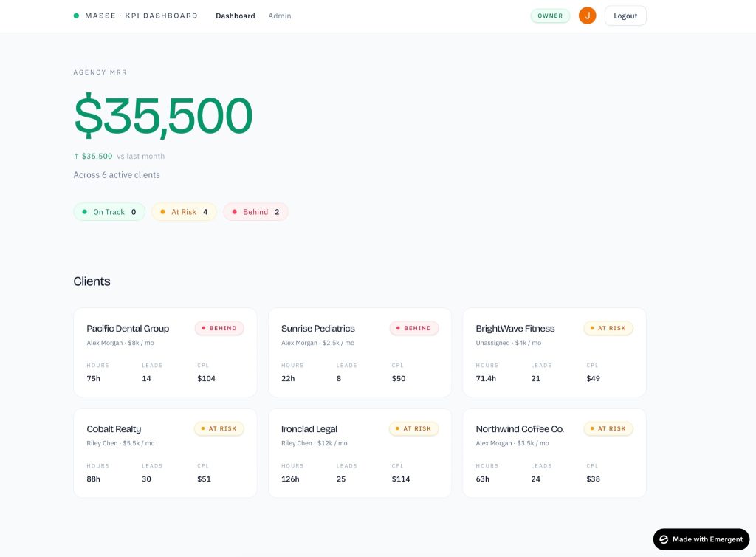This screenshot has width=756, height=557.
Task: Click the $49 CPL value
Action: point(593,378)
